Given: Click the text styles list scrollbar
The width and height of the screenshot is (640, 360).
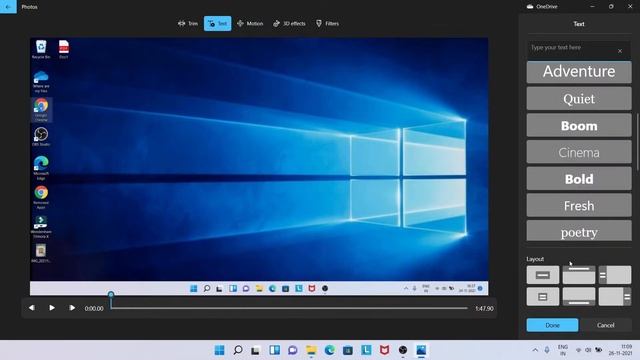Looking at the screenshot, I should [637, 142].
